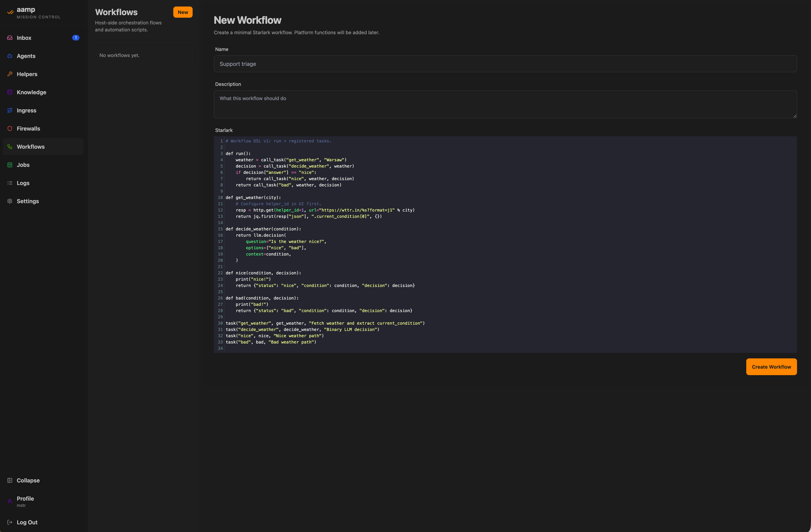The width and height of the screenshot is (811, 532).
Task: Click the 'task("decide_weather"' registration line
Action: [302, 329]
